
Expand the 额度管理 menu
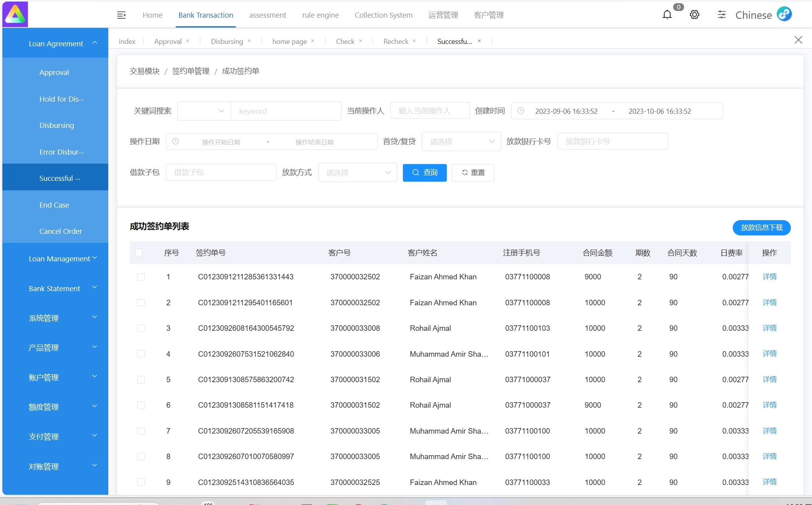(x=55, y=407)
